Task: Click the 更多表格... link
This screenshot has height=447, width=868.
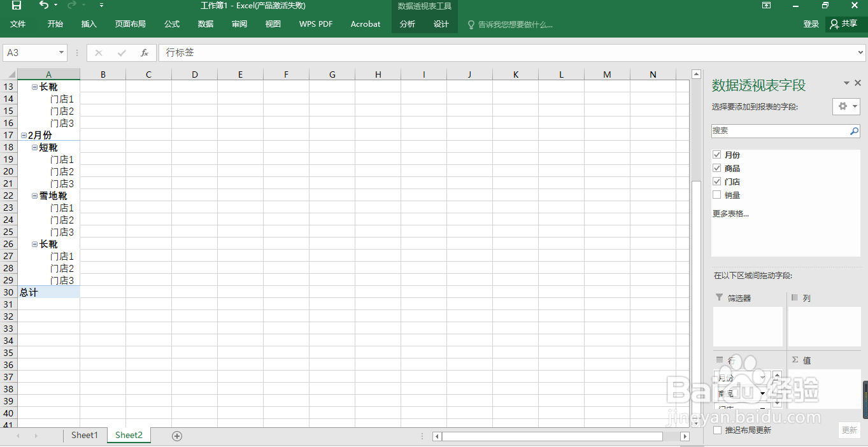Action: pos(730,214)
